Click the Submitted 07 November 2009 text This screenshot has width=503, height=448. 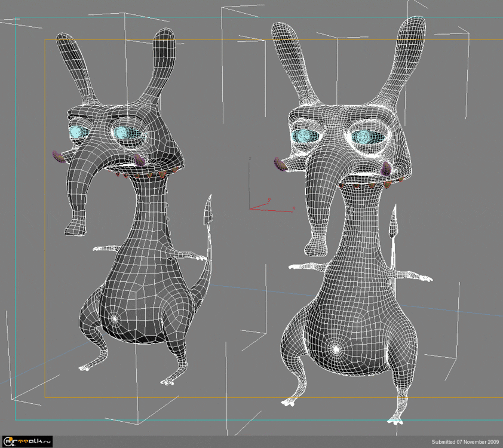click(465, 442)
